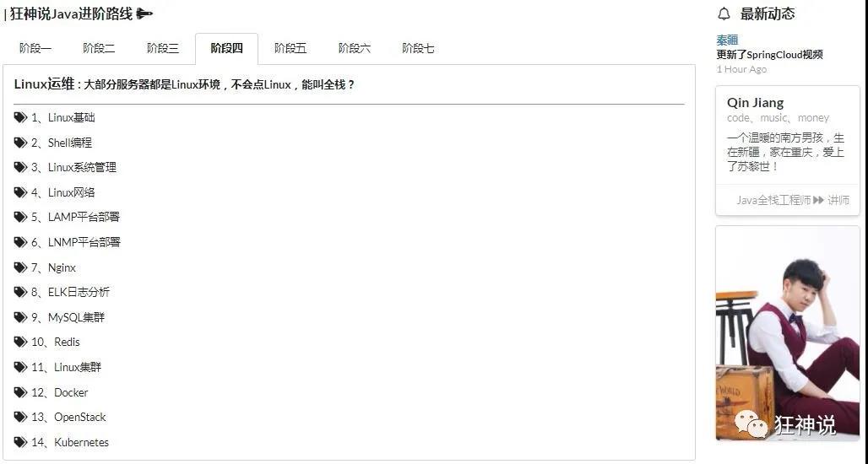Switch to the 阶段一 tab
This screenshot has width=868, height=464.
tap(35, 49)
